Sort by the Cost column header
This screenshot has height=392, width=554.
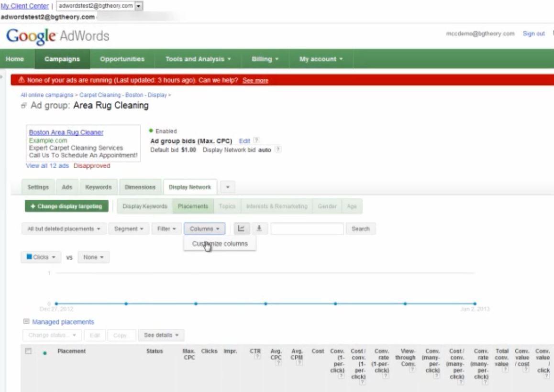point(318,351)
